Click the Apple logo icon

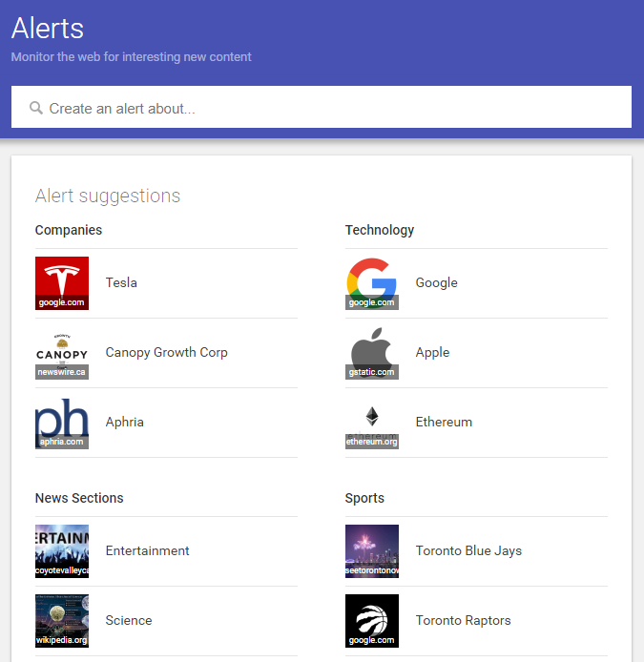point(372,353)
